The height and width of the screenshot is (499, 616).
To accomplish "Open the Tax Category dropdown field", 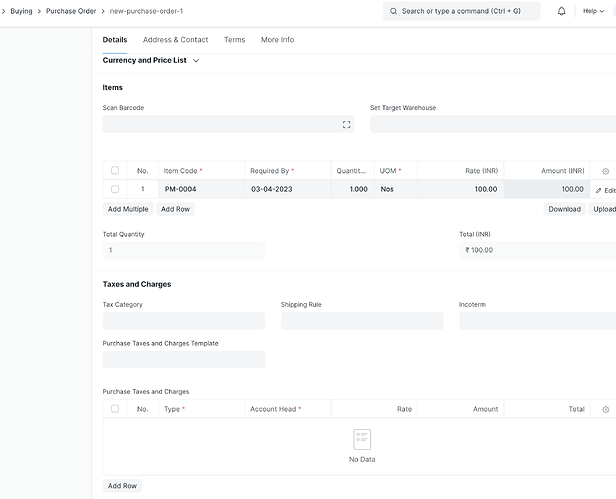I will (184, 321).
